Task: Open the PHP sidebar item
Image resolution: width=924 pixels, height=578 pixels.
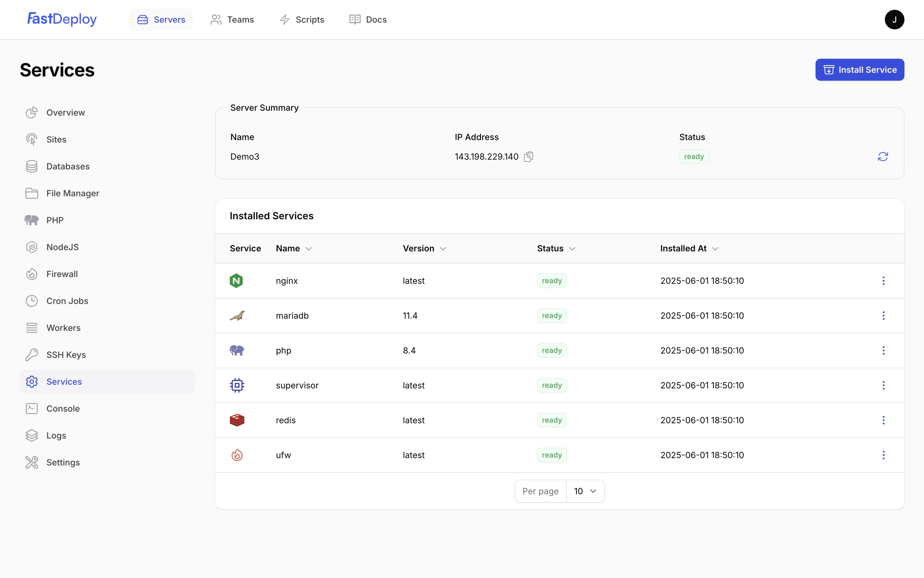Action: coord(107,220)
